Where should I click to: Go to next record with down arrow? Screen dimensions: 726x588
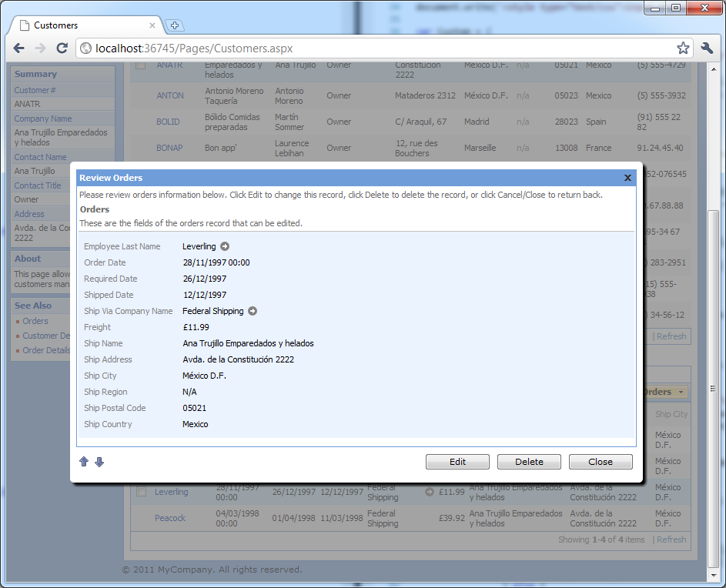click(x=99, y=462)
